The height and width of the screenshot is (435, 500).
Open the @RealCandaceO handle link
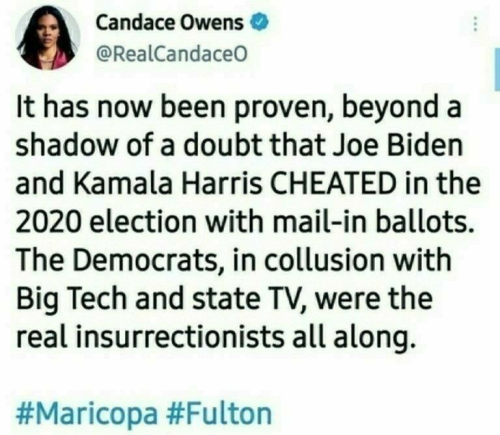(x=172, y=53)
